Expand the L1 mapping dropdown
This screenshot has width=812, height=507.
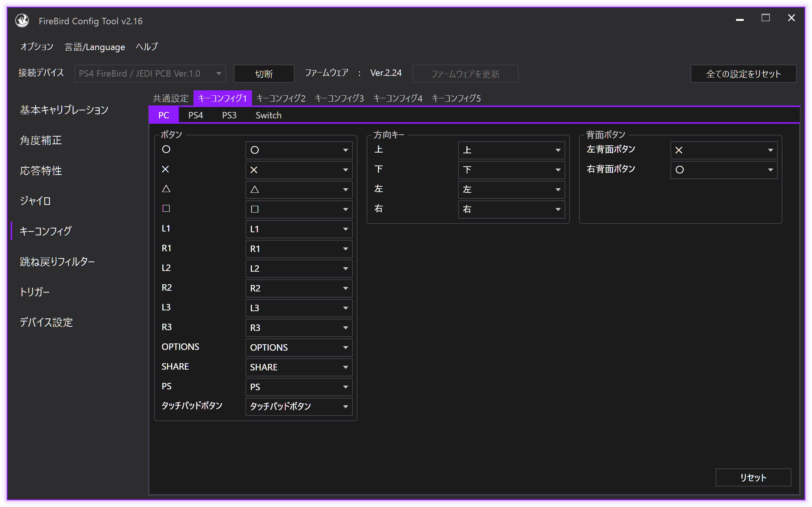(299, 229)
